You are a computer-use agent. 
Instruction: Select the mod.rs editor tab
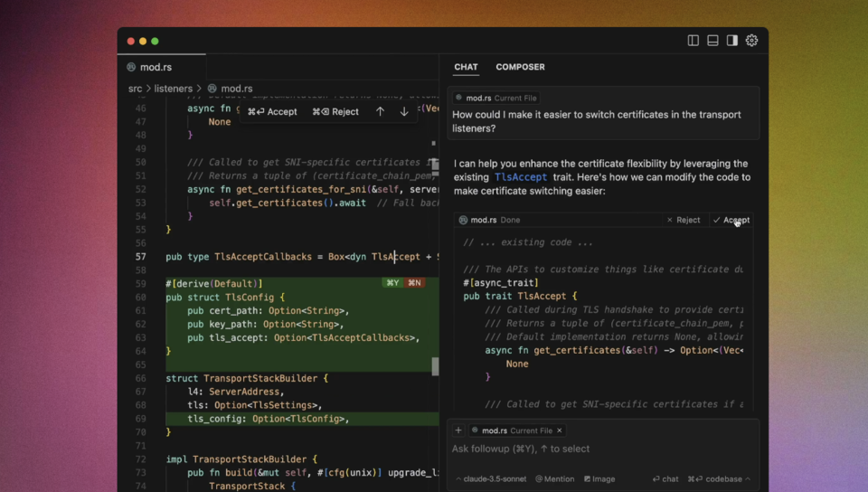156,67
